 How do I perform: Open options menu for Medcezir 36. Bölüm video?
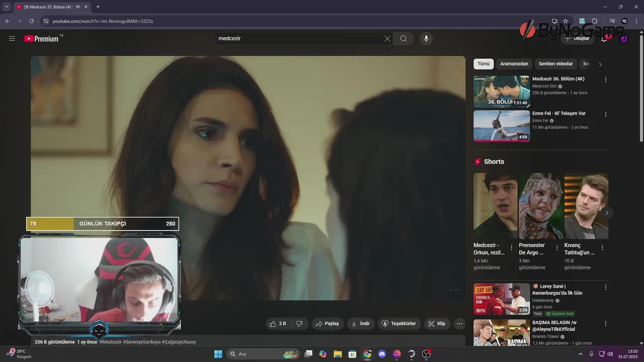pos(606,80)
